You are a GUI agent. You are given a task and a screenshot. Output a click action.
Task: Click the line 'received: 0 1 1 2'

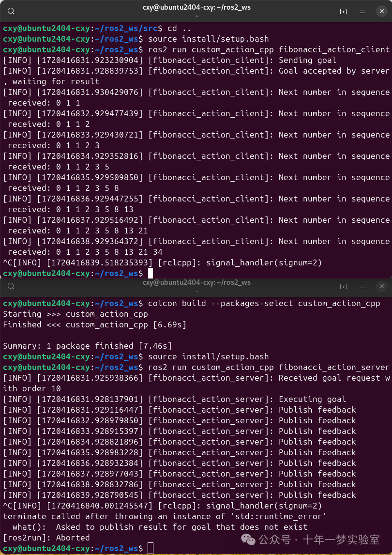[x=49, y=124]
